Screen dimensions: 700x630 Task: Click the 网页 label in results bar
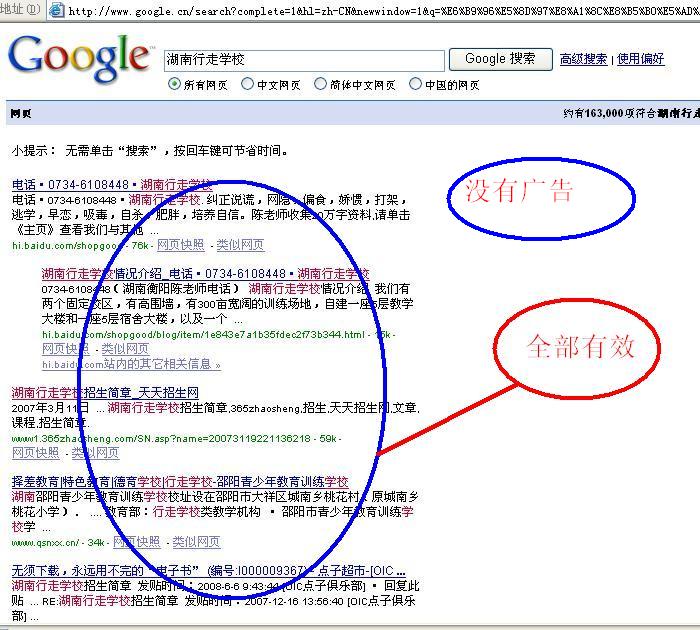(21, 113)
